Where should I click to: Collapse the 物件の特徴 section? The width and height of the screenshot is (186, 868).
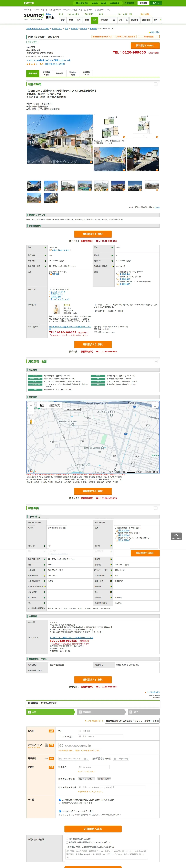(x=156, y=84)
